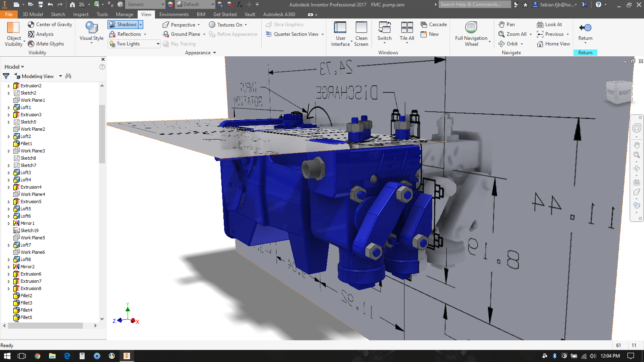Open the Visual Style gallery
Viewport: 644px width, 362px height.
91,33
